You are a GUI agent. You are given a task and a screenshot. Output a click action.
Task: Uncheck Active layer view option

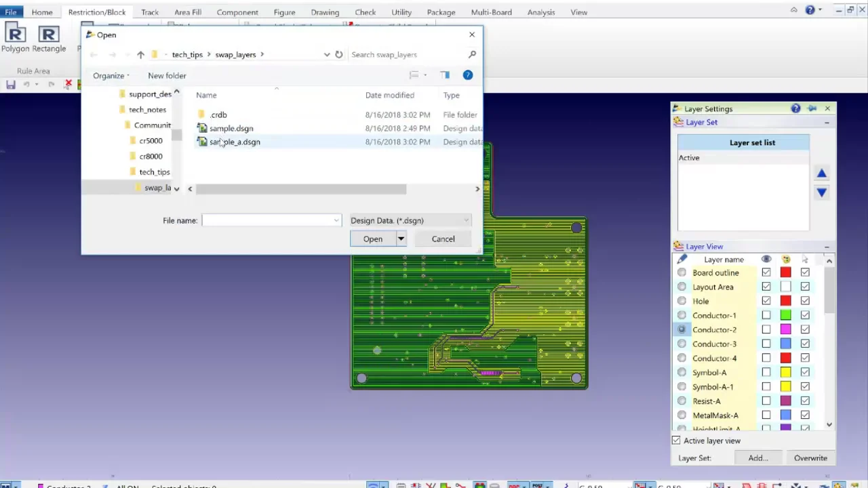tap(676, 441)
